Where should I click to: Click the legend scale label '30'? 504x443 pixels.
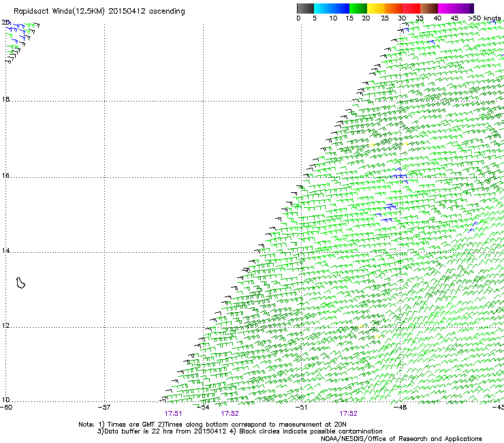point(402,18)
